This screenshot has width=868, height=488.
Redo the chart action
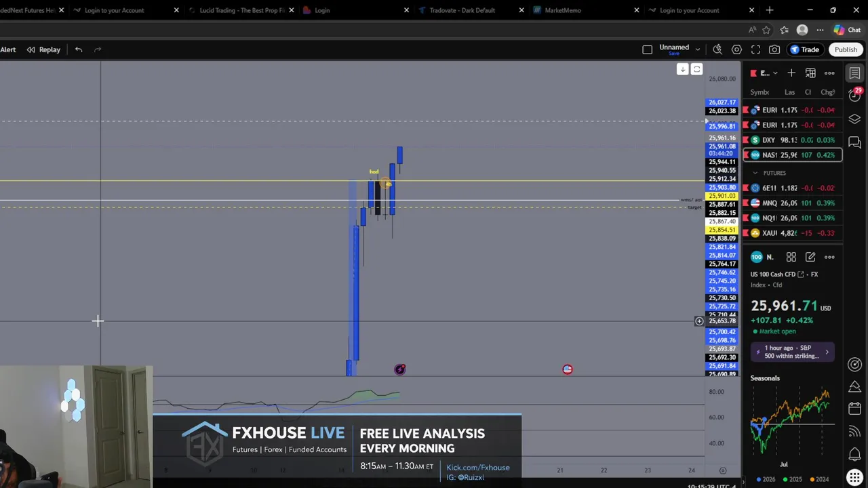[x=98, y=49]
